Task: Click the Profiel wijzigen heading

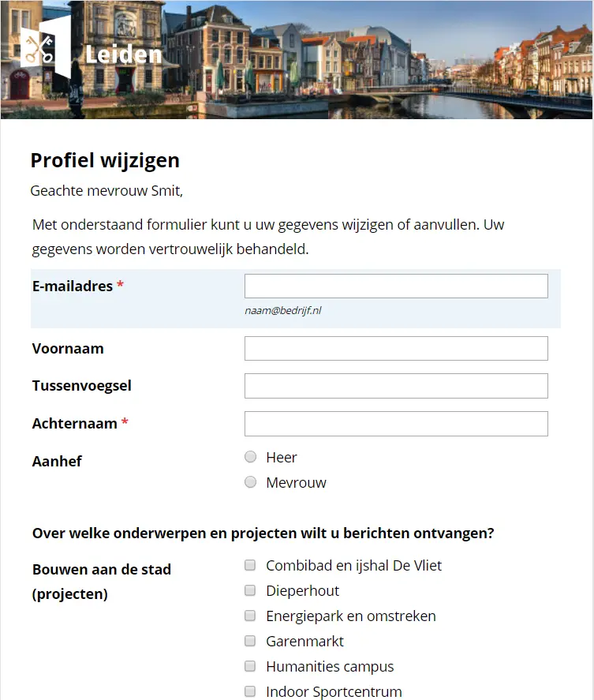Action: (x=105, y=161)
